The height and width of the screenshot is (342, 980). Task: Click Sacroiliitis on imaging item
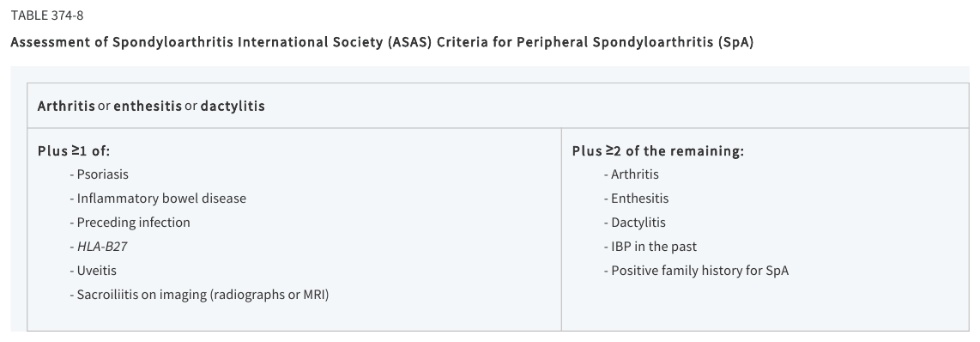pos(199,295)
